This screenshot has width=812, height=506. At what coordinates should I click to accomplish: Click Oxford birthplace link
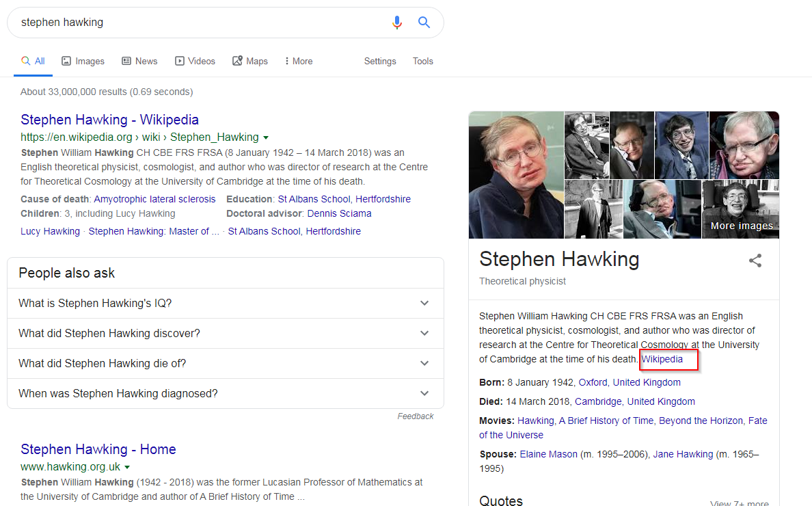tap(593, 382)
